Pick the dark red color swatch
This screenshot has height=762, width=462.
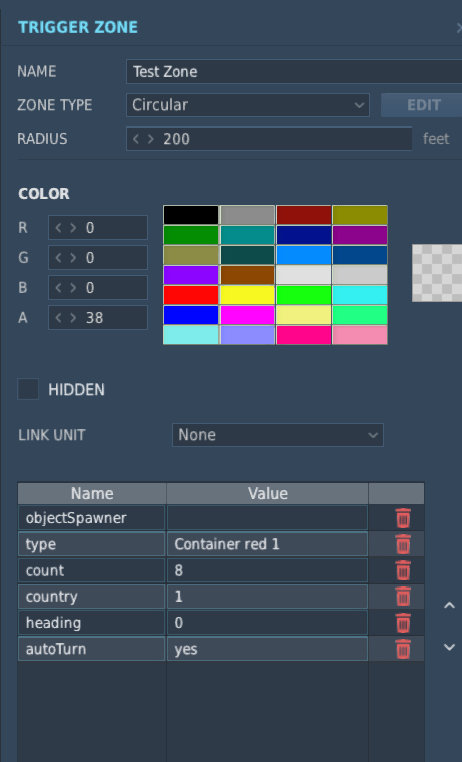click(x=304, y=215)
